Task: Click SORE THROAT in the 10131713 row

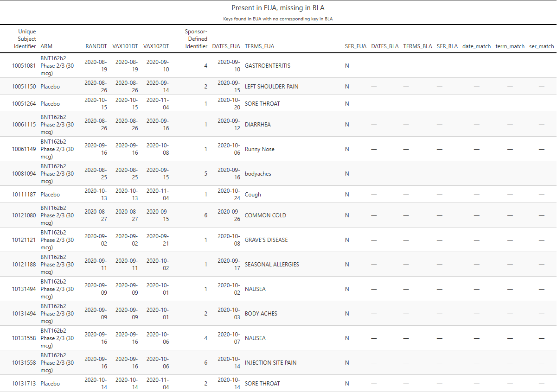Action: (262, 384)
